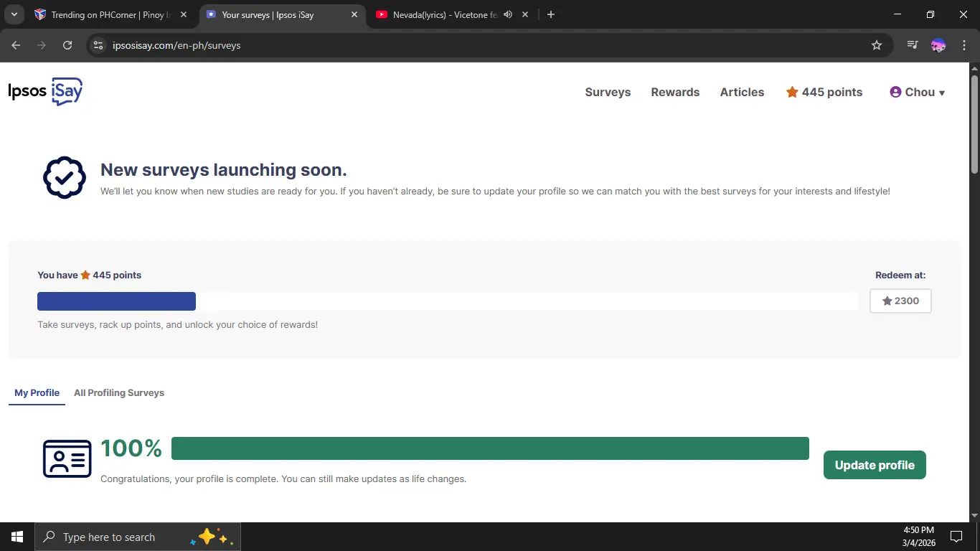Click the Windows taskbar search box
The width and height of the screenshot is (980, 551).
coord(138,537)
